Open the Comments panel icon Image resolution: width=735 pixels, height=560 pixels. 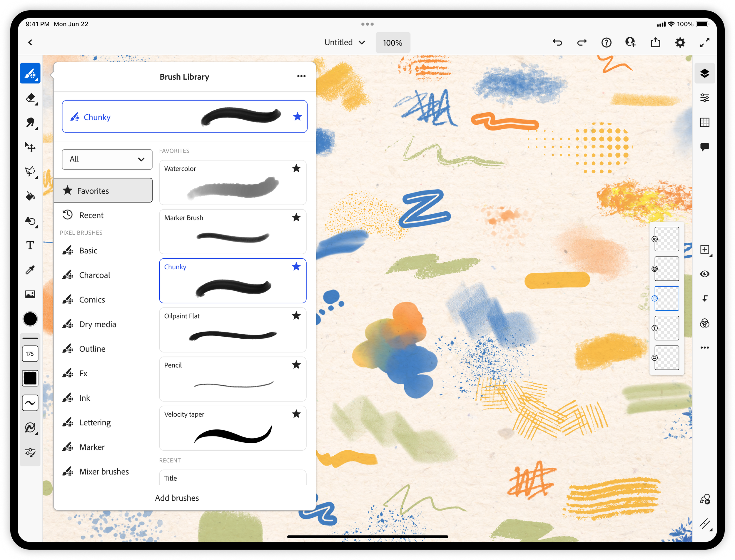[x=704, y=147]
